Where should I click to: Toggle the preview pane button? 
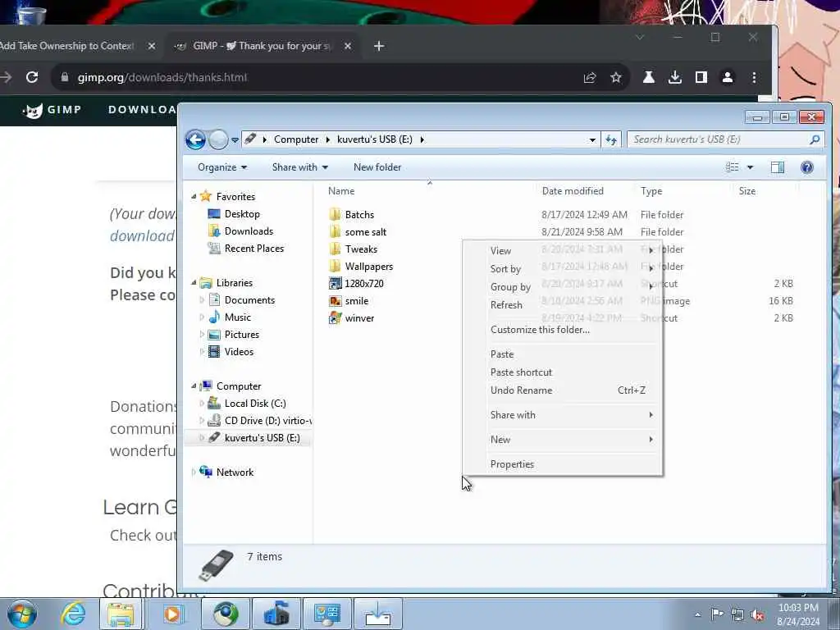pyautogui.click(x=778, y=167)
